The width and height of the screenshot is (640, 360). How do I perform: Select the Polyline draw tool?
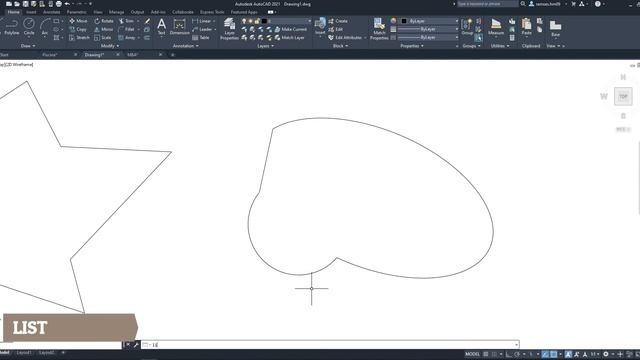[11, 27]
